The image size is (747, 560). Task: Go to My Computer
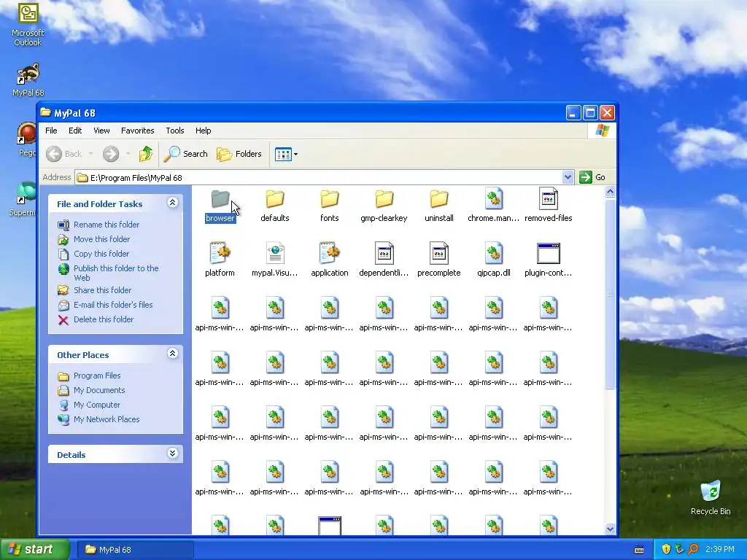point(89,405)
